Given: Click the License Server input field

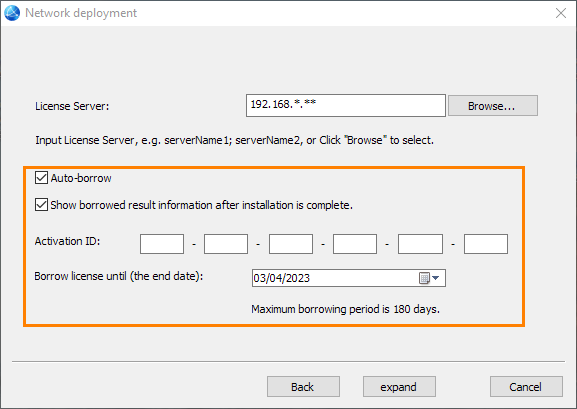Looking at the screenshot, I should (x=346, y=105).
